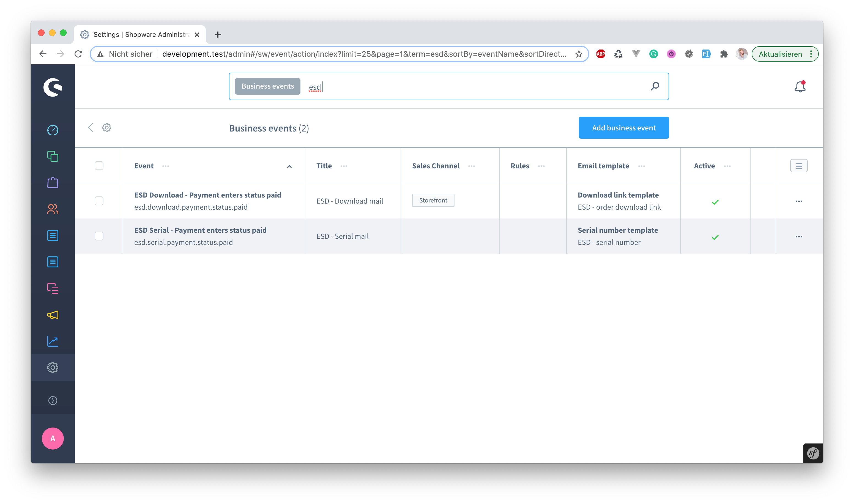The image size is (854, 504).
Task: Sort by the Event column header
Action: pyautogui.click(x=144, y=166)
